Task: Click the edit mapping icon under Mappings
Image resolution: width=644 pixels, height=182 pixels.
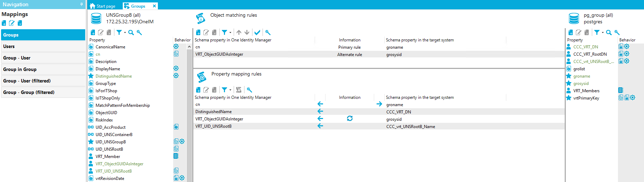Action: click(x=12, y=23)
